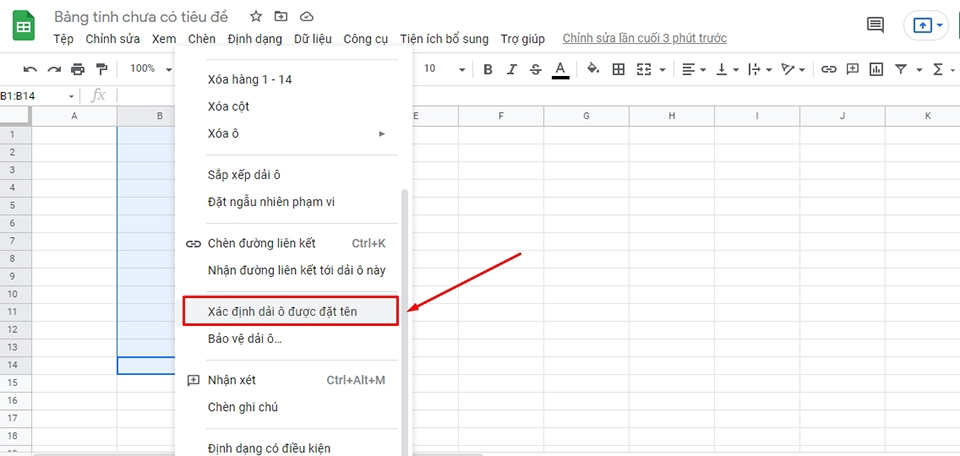Image resolution: width=960 pixels, height=456 pixels.
Task: Redo the last action
Action: tap(54, 69)
